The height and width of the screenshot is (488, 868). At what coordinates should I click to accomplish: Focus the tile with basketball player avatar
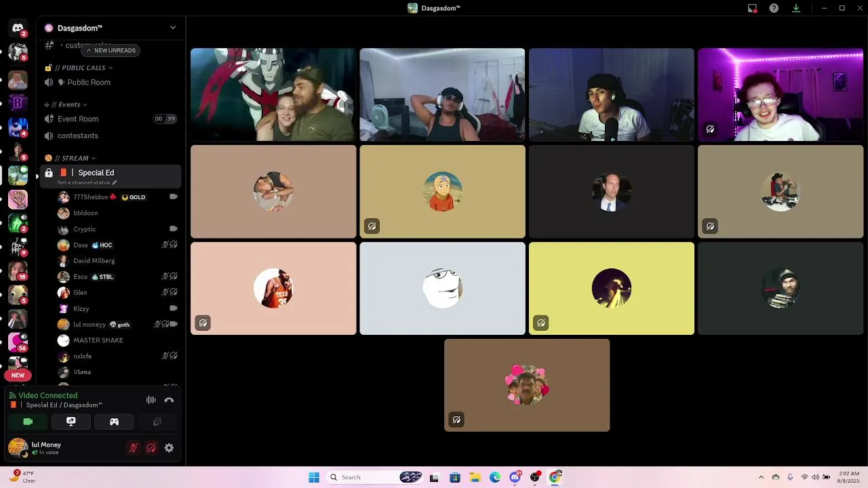click(x=273, y=288)
